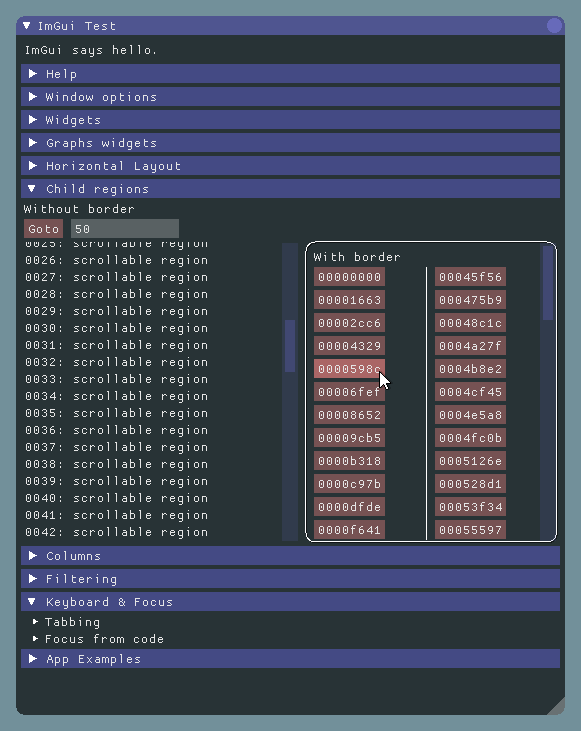This screenshot has height=731, width=581.
Task: Click text '0026: scrollable region'
Action: click(x=116, y=260)
